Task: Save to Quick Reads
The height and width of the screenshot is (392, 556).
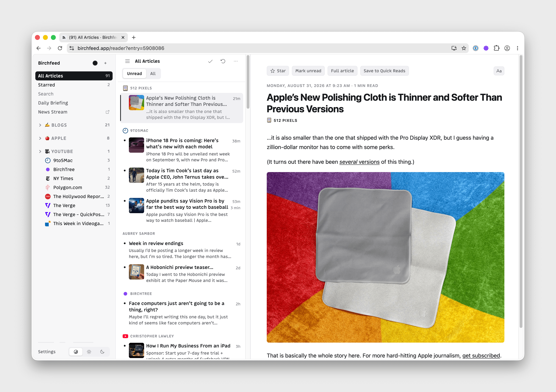Action: pyautogui.click(x=384, y=71)
